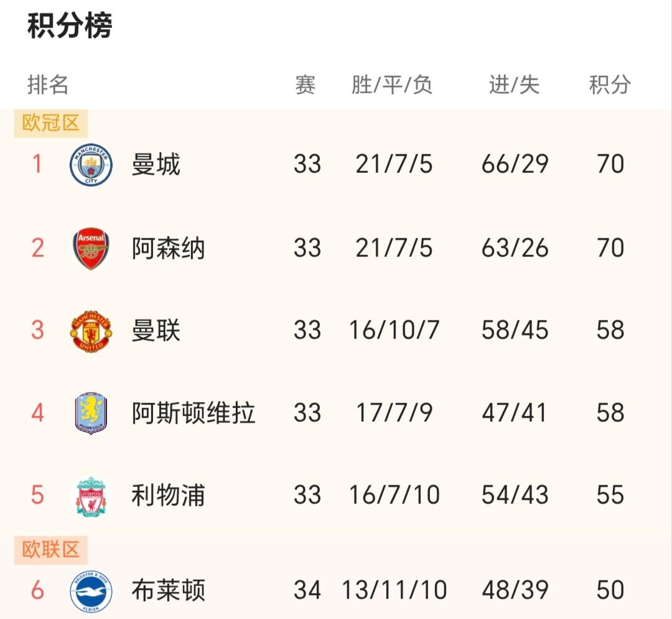Click the Manchester City club crest
This screenshot has height=619, width=672.
point(91,163)
